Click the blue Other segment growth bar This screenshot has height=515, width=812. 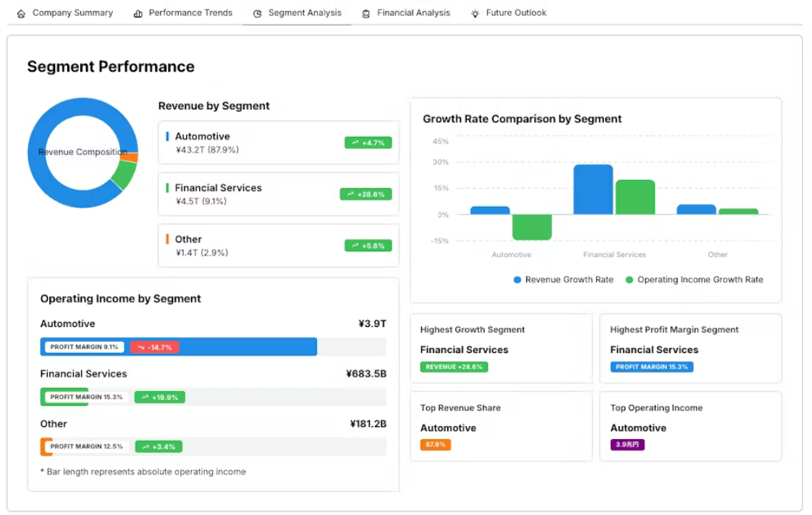(x=696, y=210)
